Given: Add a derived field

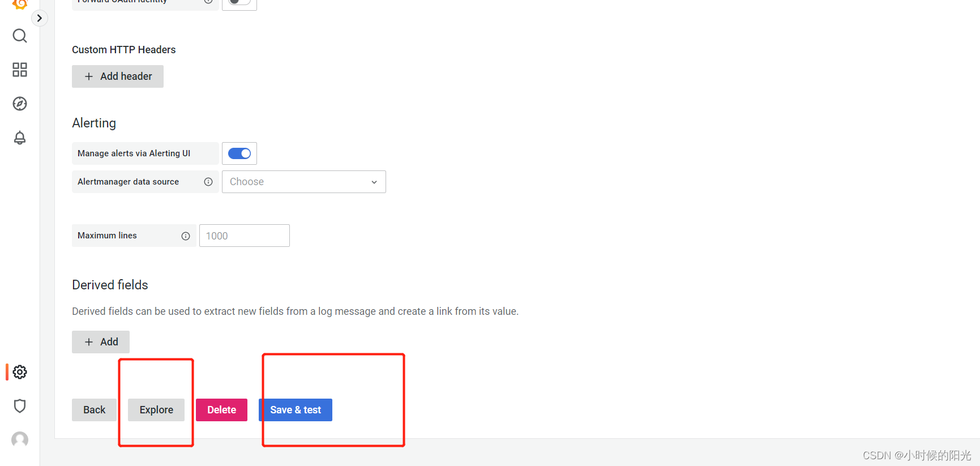Looking at the screenshot, I should tap(101, 342).
